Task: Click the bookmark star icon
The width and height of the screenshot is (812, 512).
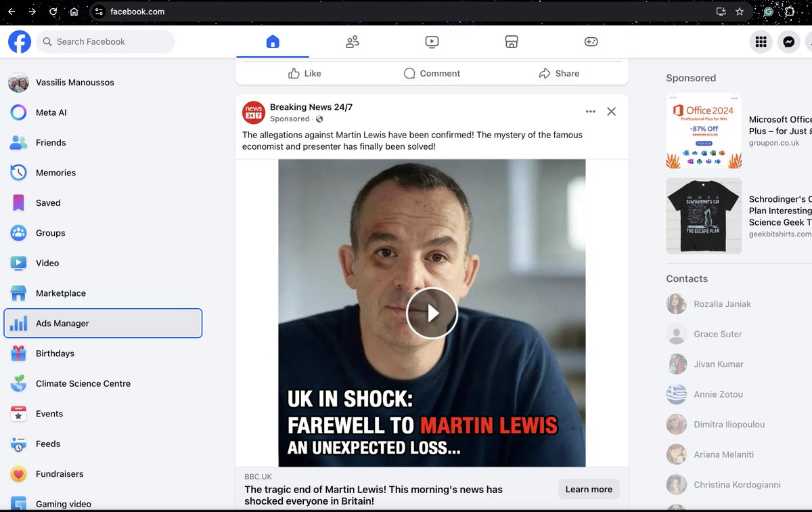Action: tap(740, 12)
